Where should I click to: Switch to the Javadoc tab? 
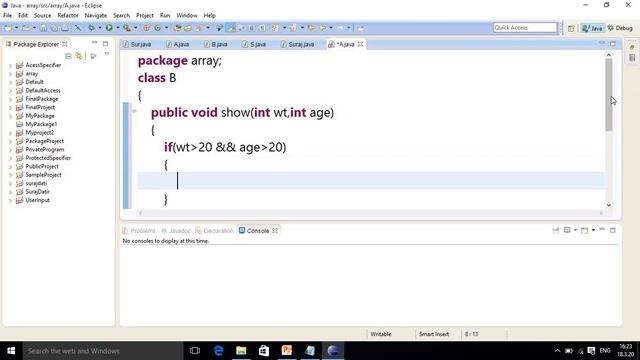[x=176, y=231]
